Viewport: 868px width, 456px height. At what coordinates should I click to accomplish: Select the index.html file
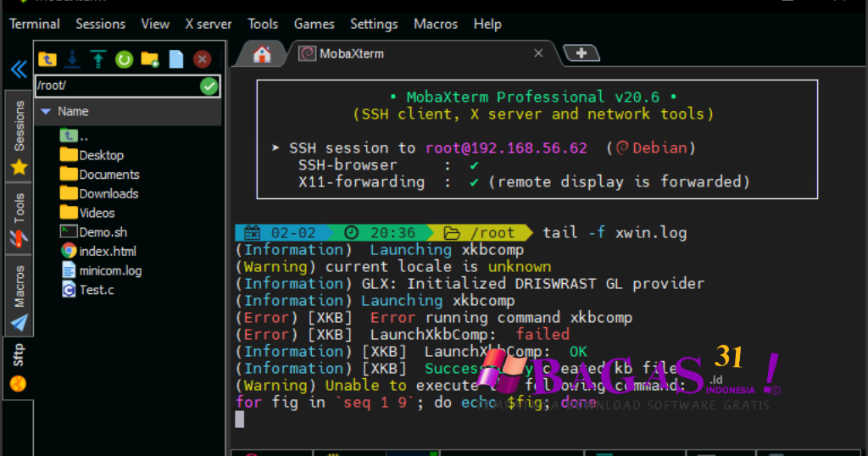(97, 251)
